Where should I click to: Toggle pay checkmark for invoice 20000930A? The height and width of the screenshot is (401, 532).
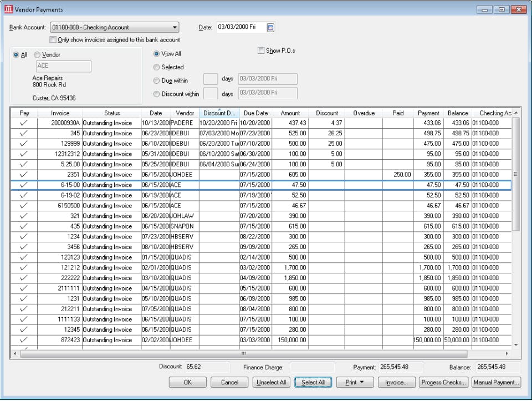point(24,123)
